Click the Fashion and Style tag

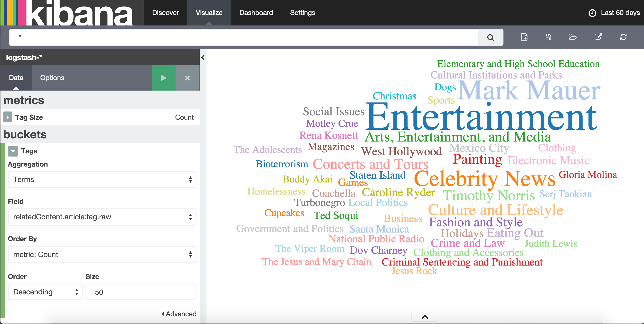tap(476, 222)
